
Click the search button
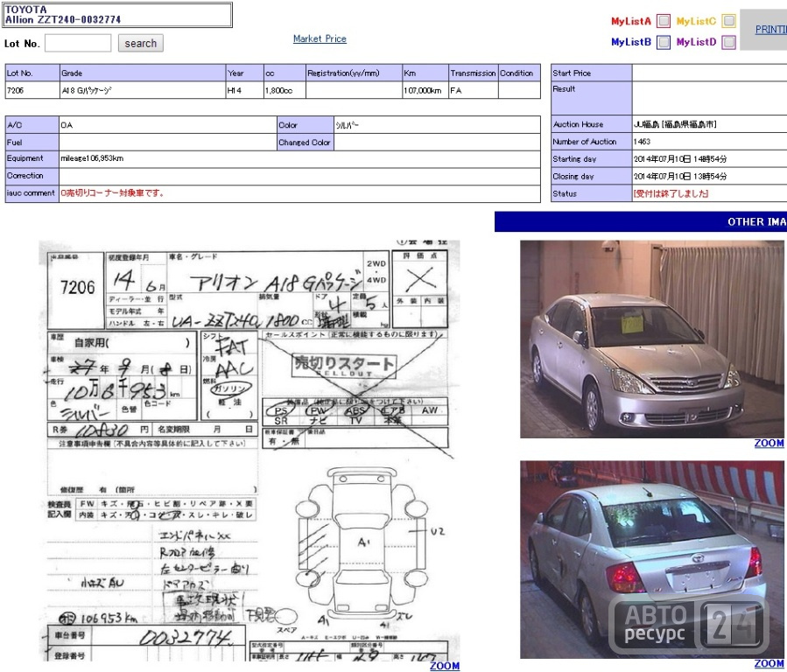(141, 43)
